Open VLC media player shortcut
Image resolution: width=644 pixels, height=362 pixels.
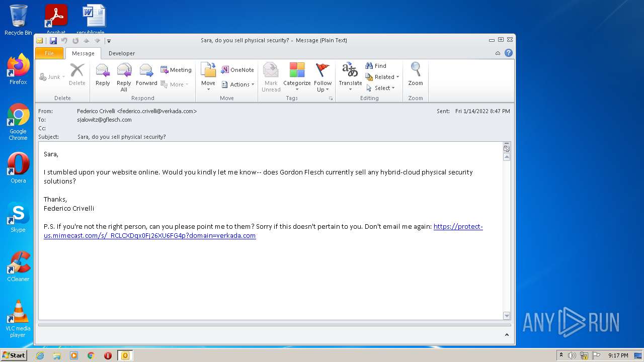[18, 319]
